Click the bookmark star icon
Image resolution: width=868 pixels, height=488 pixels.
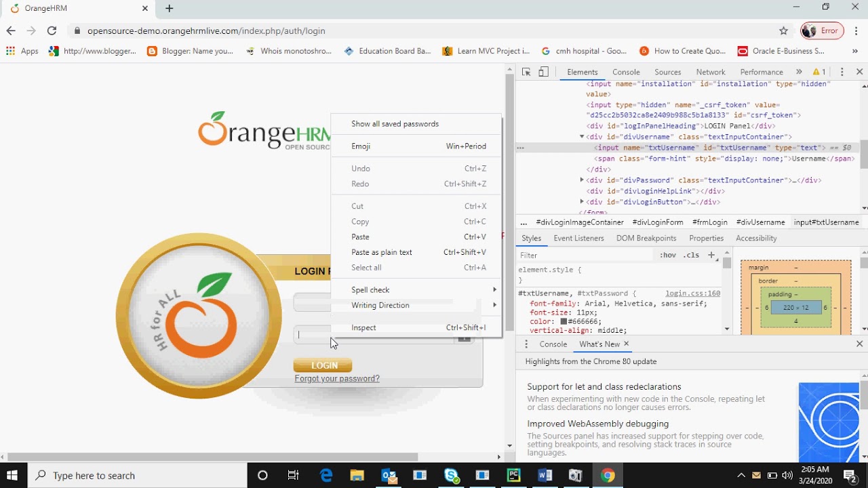pos(783,30)
